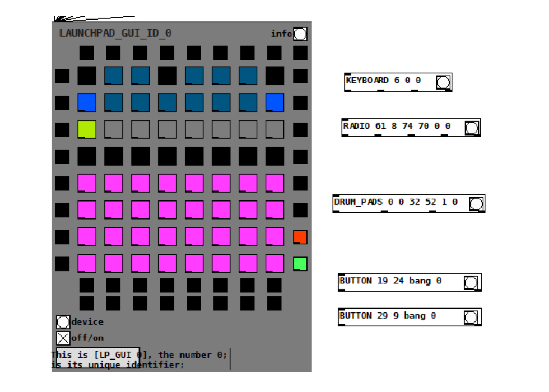Click the bang in the RADIO object
Image resolution: width=549 pixels, height=392 pixels.
pos(472,128)
